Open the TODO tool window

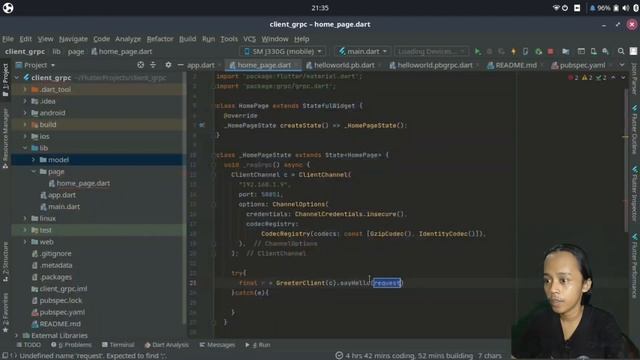(29, 345)
